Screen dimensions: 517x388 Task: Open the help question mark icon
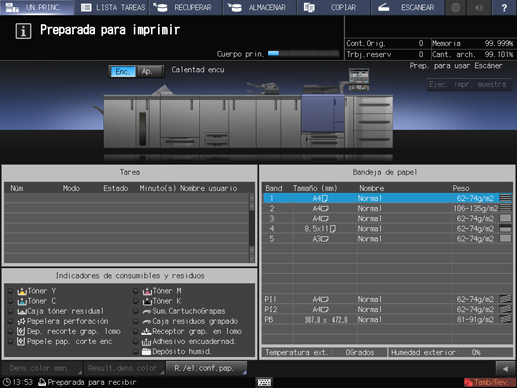pos(504,7)
